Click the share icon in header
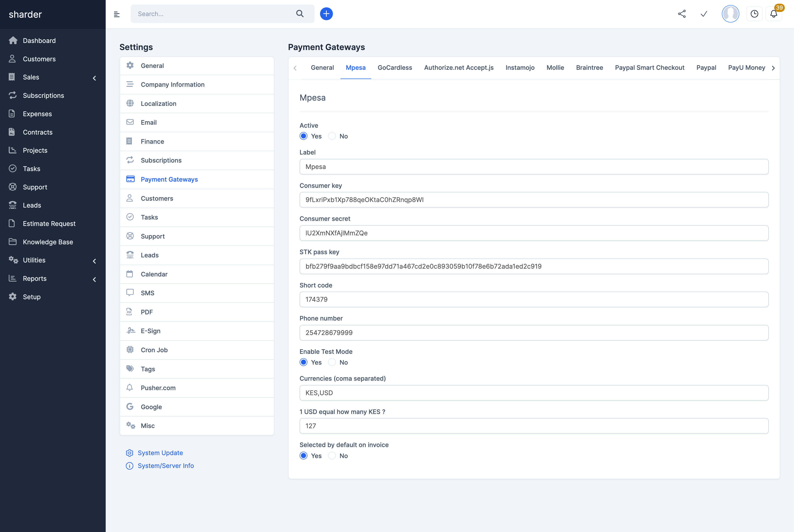794x532 pixels. (682, 14)
